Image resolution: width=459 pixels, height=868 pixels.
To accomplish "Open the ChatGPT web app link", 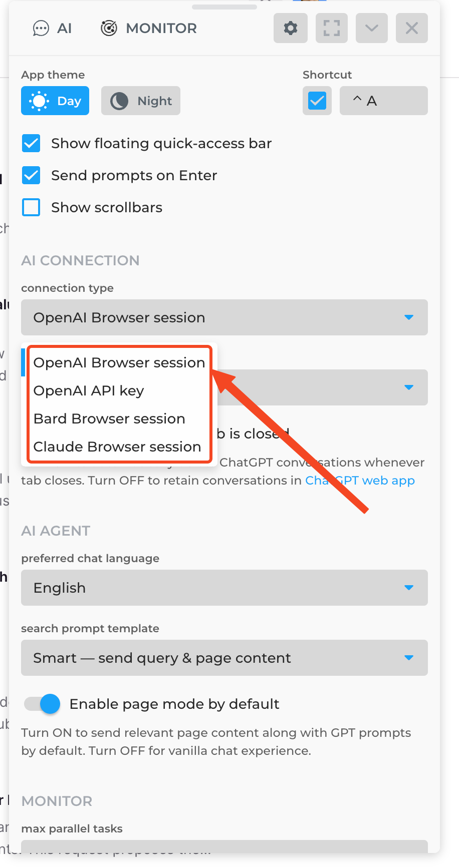I will pos(360,481).
